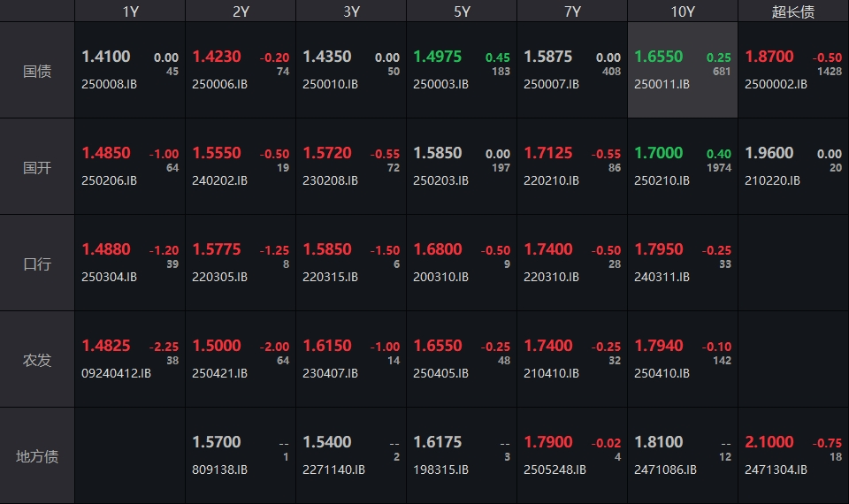Click bond code 09240412.IB
The height and width of the screenshot is (504, 849).
click(116, 373)
